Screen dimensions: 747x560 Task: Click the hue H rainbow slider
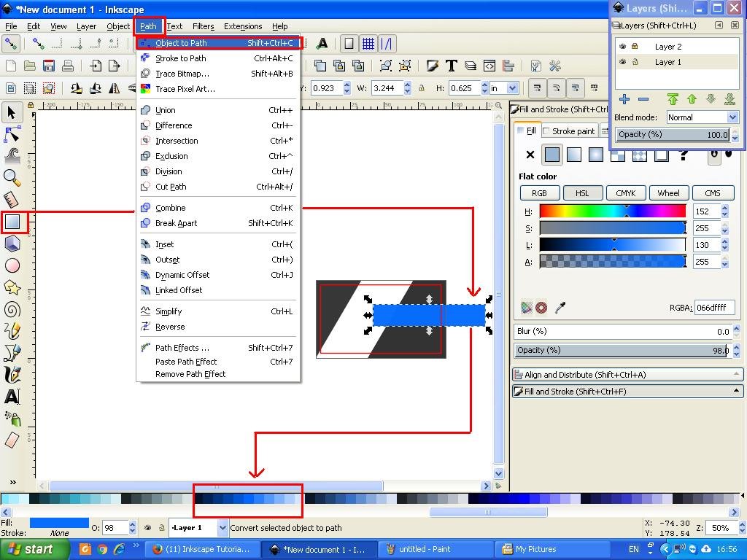coord(613,211)
